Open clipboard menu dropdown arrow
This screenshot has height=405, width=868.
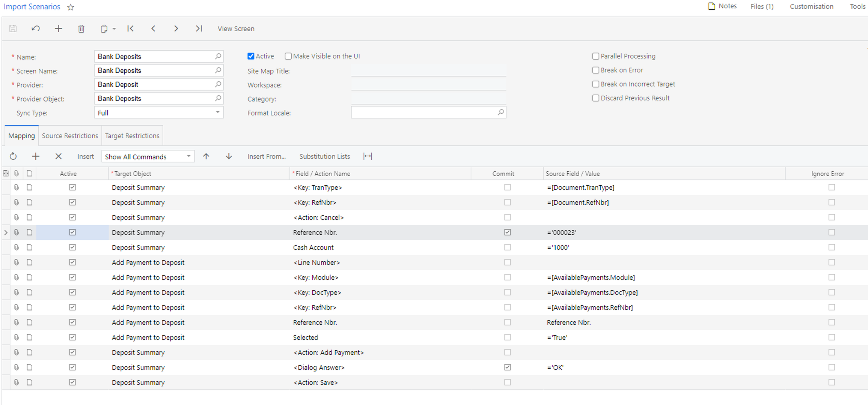pos(114,29)
